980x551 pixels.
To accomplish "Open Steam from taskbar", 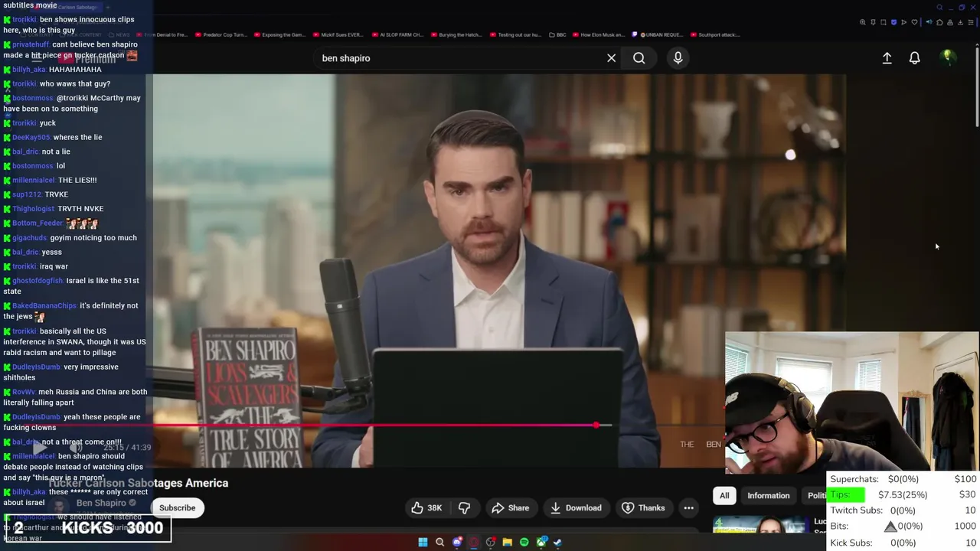I will pos(557,542).
